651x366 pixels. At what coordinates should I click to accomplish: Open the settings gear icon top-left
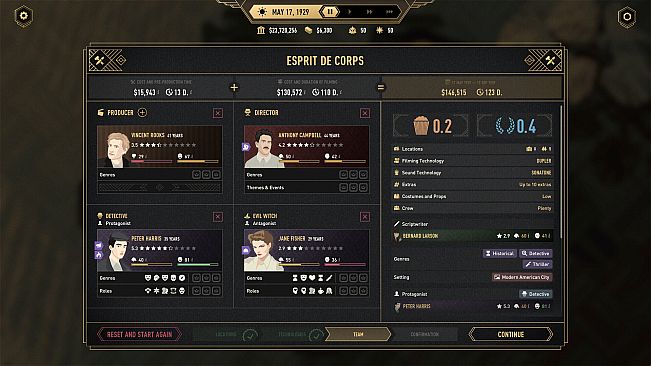pyautogui.click(x=24, y=16)
